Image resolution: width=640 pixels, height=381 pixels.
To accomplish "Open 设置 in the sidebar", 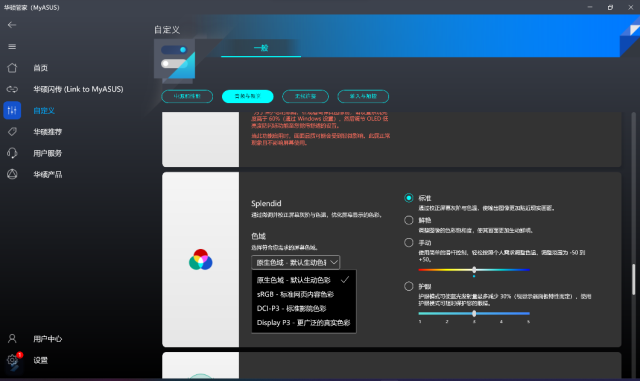I will (40, 360).
